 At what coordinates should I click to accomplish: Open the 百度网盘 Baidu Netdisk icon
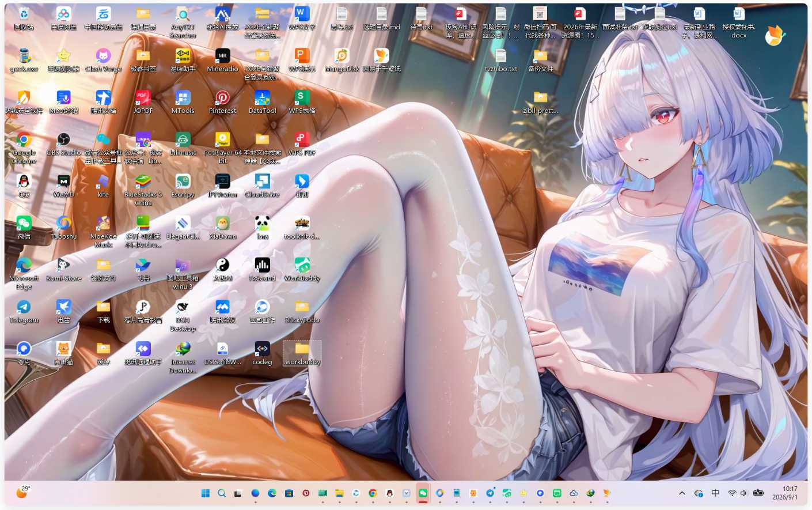pyautogui.click(x=63, y=19)
